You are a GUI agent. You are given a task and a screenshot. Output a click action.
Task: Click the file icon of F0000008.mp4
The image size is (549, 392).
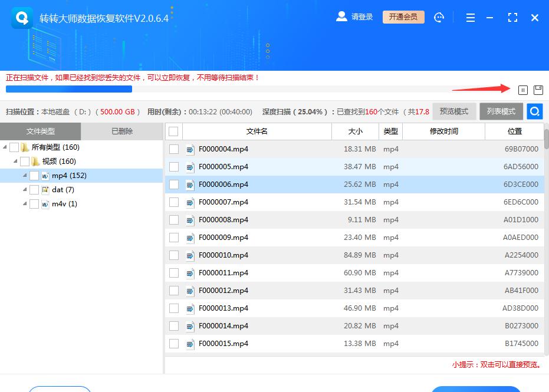(190, 220)
